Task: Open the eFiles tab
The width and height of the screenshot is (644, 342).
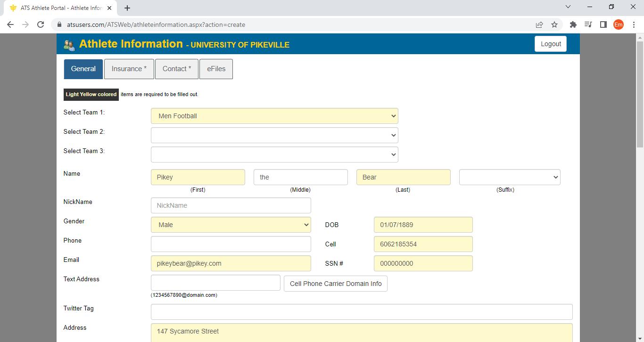Action: 216,69
